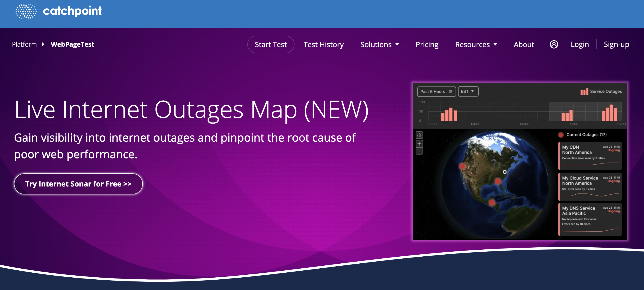The height and width of the screenshot is (290, 644).
Task: Select the My Cloud Service outage card
Action: (x=590, y=186)
